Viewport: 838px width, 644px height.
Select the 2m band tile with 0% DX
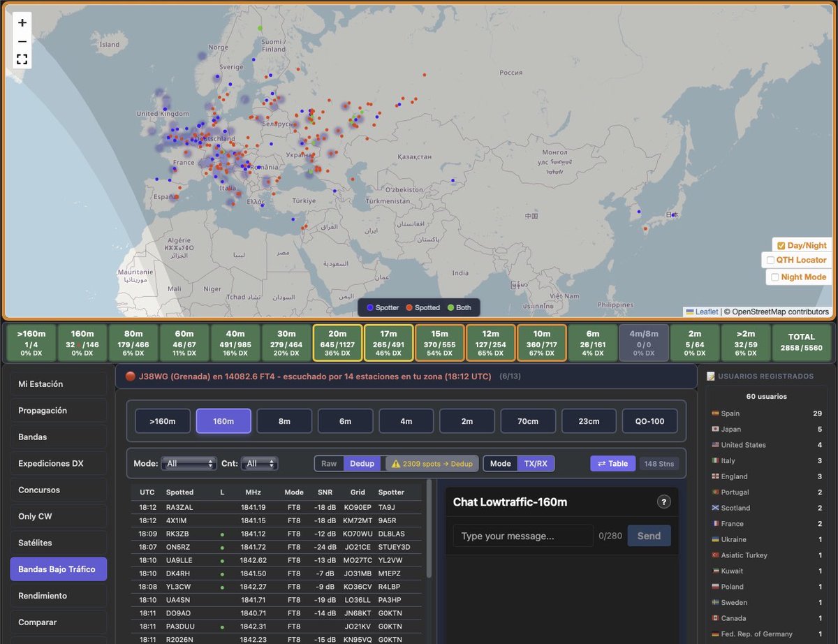point(695,342)
